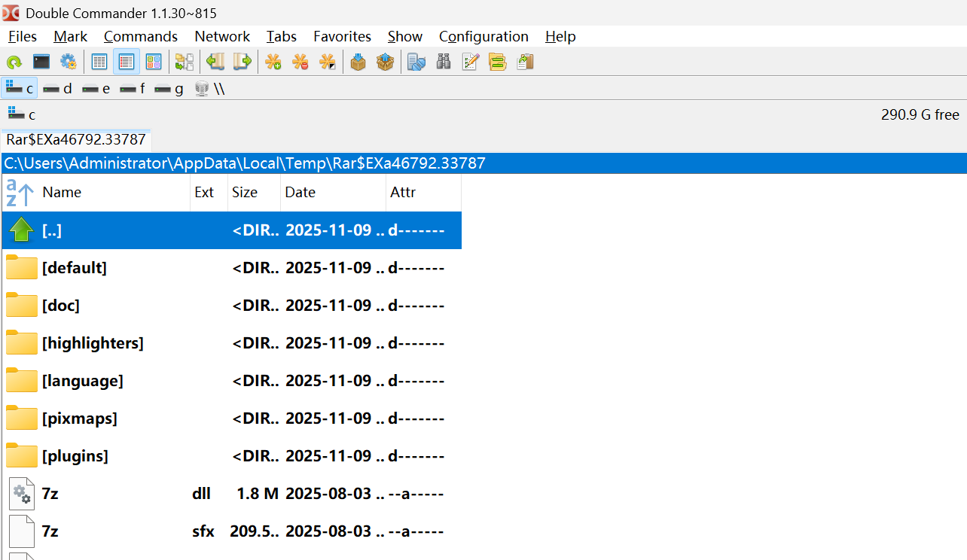Toggle the a-z sort direction arrow
Screen dimensions: 967x560
20,193
